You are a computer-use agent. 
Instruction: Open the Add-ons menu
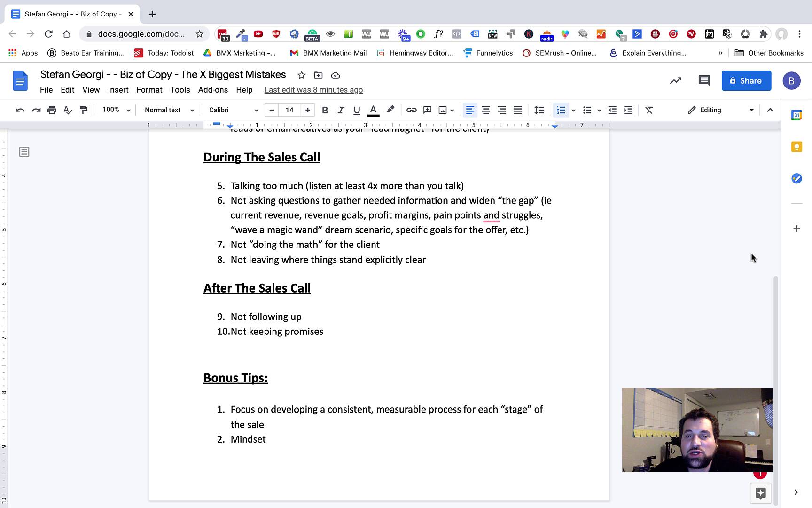point(213,90)
